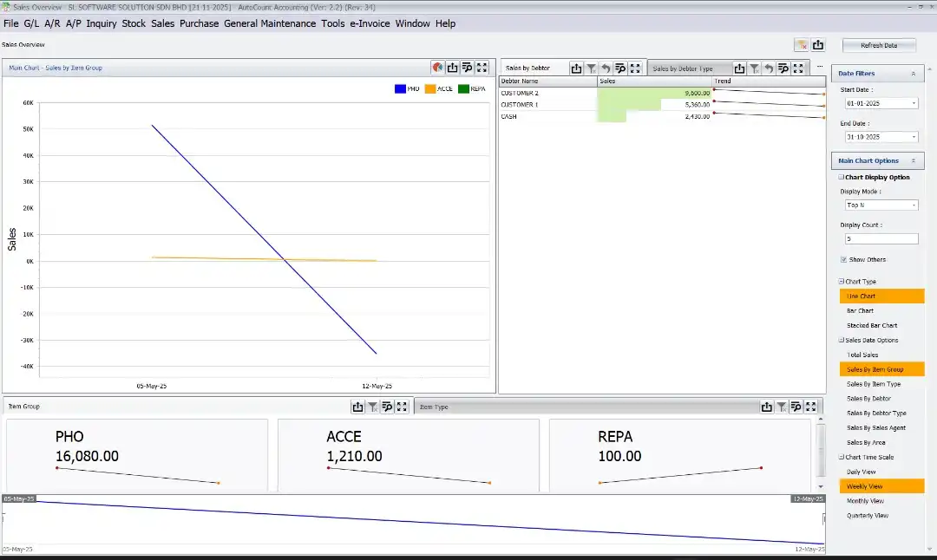Click the export icon on the Main Chart toolbar
The width and height of the screenshot is (937, 560).
point(453,68)
